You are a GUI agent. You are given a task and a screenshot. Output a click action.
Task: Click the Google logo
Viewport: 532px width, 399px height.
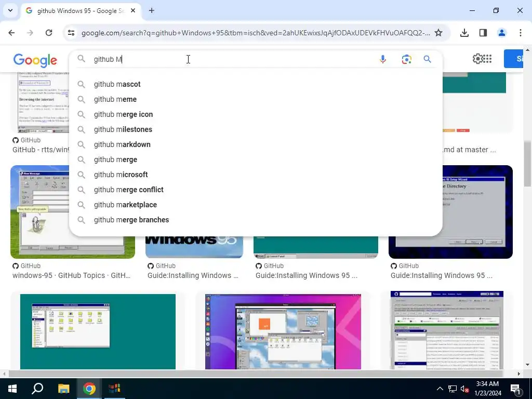click(35, 60)
